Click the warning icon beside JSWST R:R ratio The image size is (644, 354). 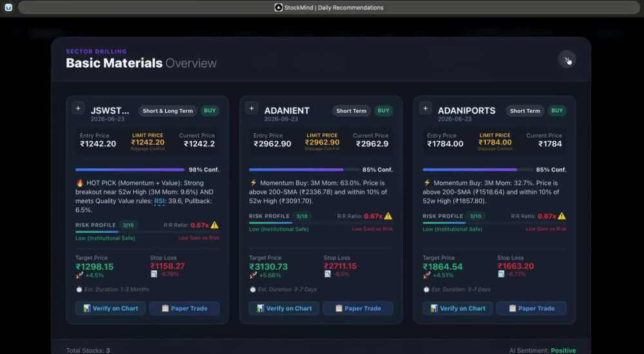point(215,225)
